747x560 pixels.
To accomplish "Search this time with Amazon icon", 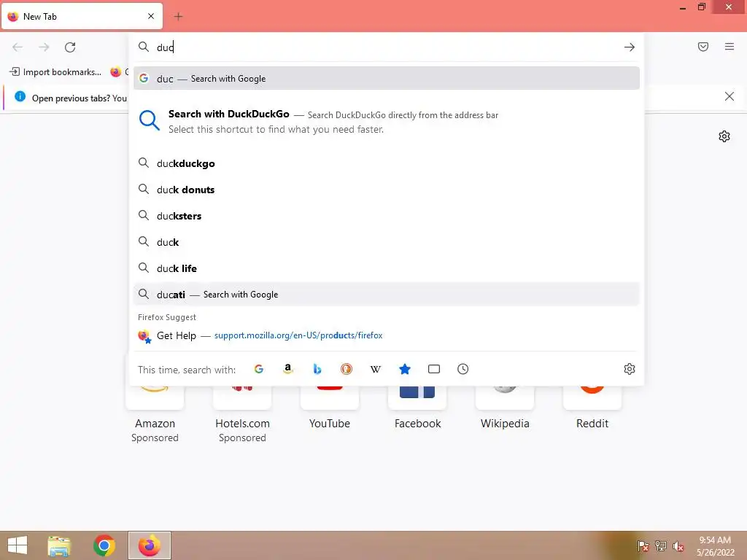I will coord(287,369).
